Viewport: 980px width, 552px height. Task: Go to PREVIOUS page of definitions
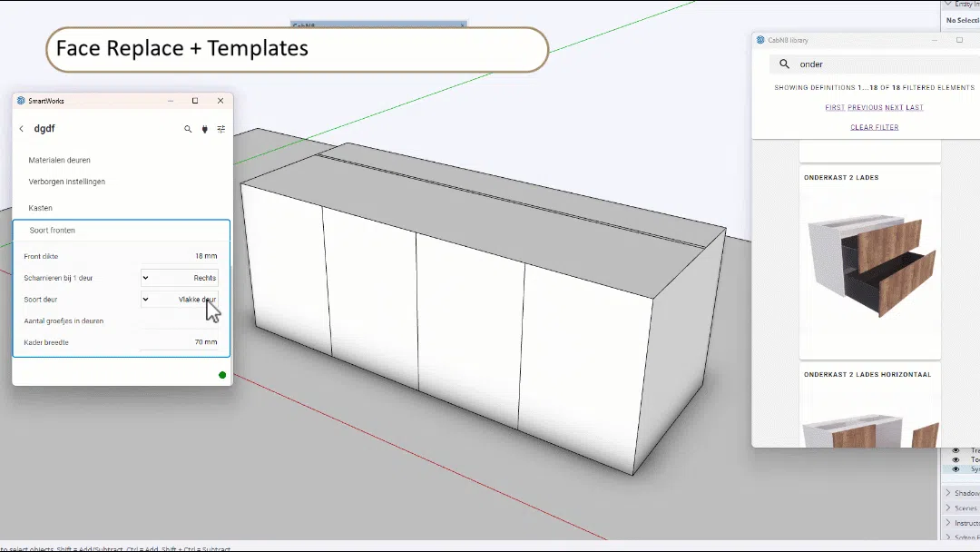[865, 107]
